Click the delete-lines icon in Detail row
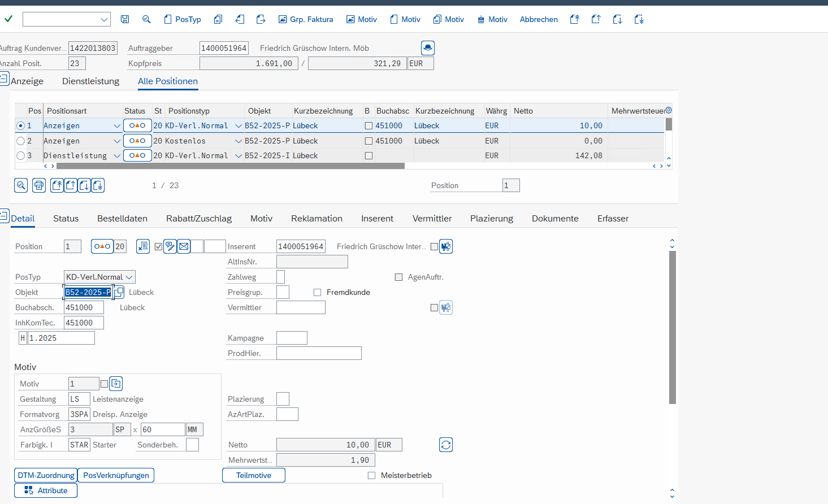828x504 pixels. pos(143,246)
